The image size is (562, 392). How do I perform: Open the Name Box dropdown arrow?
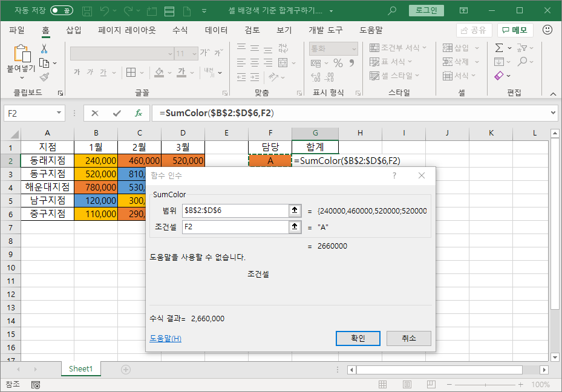point(59,113)
